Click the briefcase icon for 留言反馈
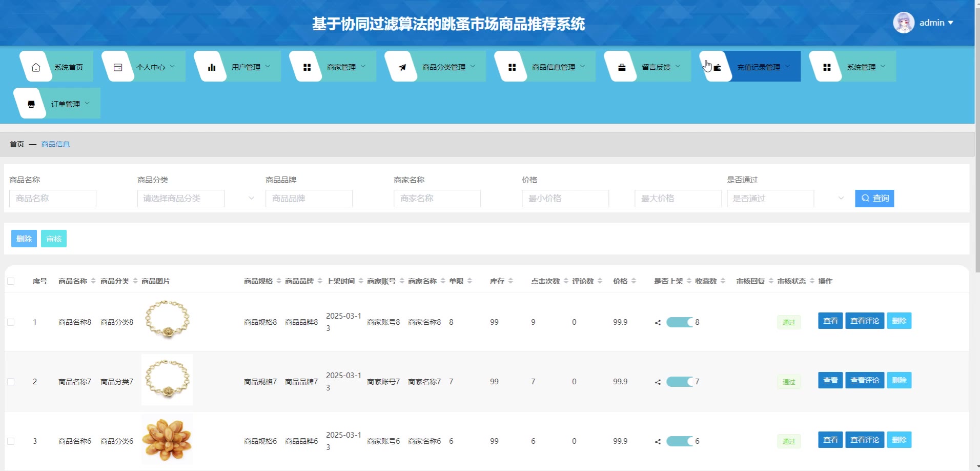Viewport: 980px width, 471px height. 622,67
